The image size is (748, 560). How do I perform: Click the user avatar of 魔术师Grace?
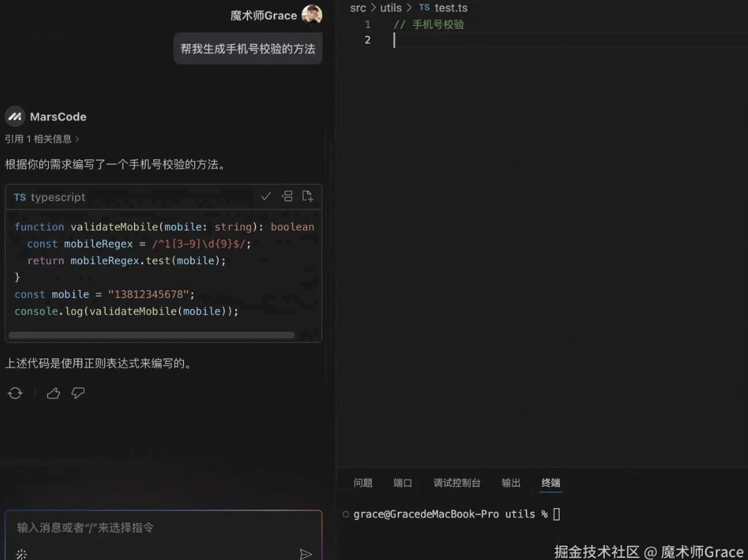(312, 15)
